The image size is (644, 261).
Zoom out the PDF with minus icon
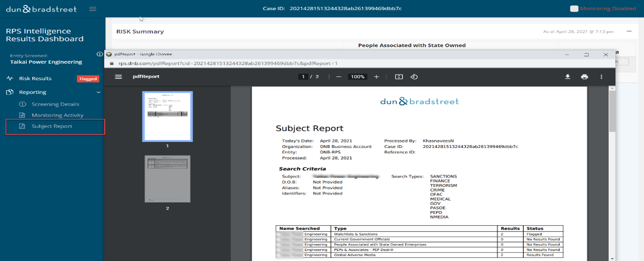(338, 77)
